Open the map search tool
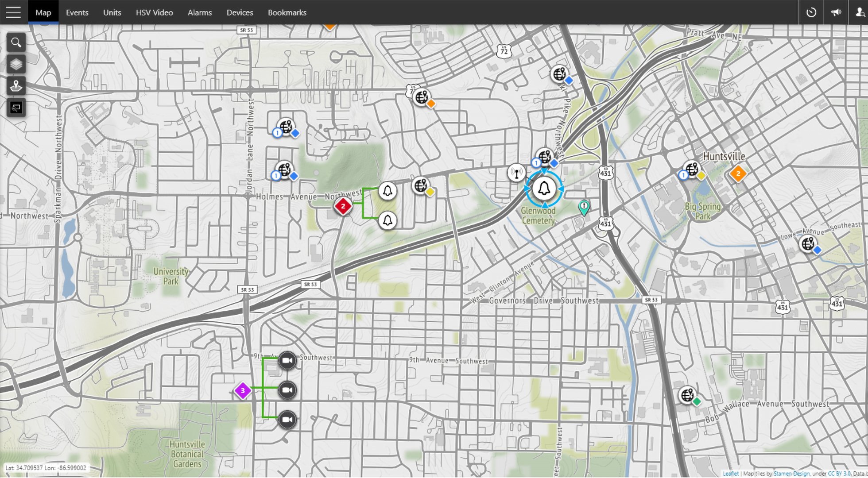The height and width of the screenshot is (478, 868). 16,42
